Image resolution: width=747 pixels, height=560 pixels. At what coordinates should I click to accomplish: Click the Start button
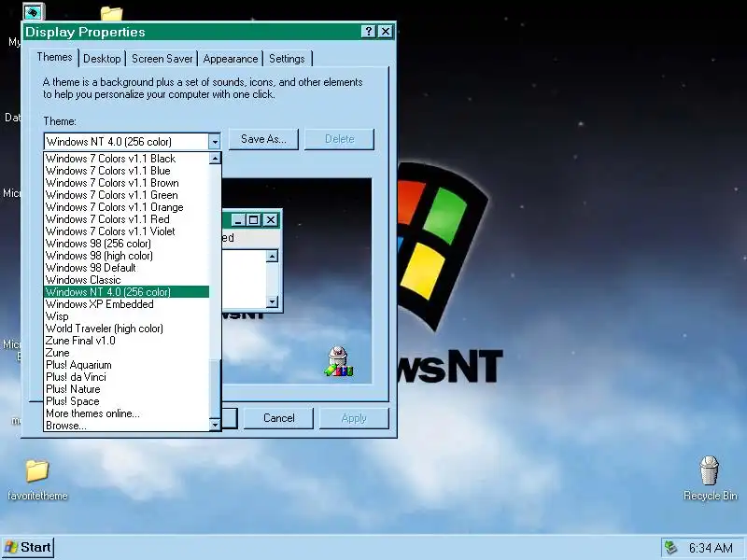point(28,547)
